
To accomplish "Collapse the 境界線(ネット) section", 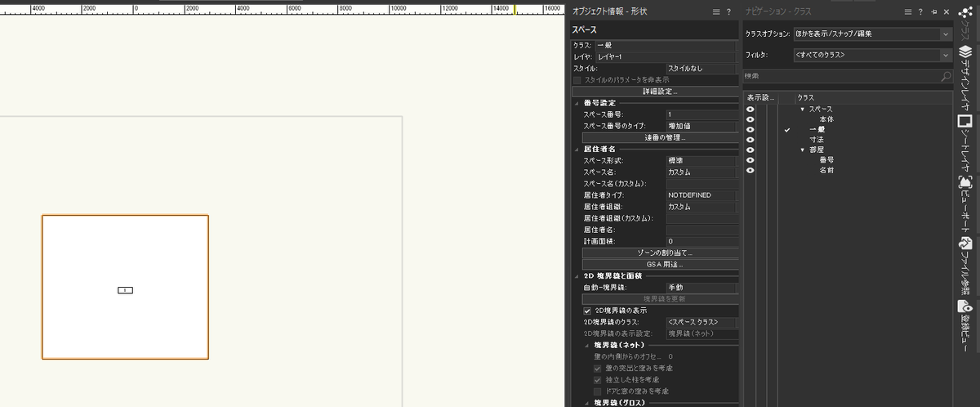I will click(586, 345).
